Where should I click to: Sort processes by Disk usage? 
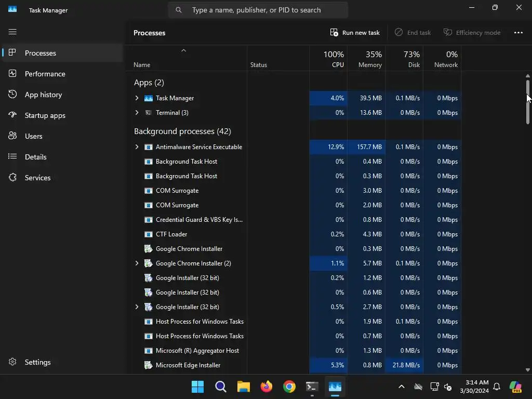(x=404, y=58)
